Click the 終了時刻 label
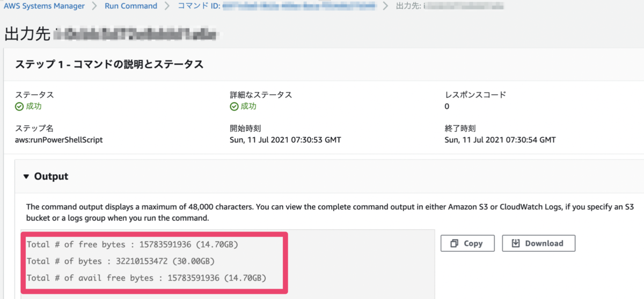This screenshot has width=644, height=299. pos(460,129)
